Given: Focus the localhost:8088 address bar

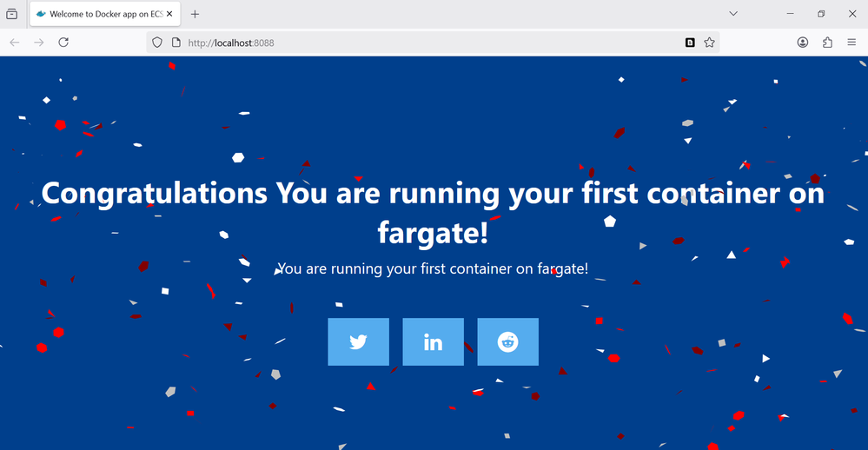Looking at the screenshot, I should tap(417, 42).
